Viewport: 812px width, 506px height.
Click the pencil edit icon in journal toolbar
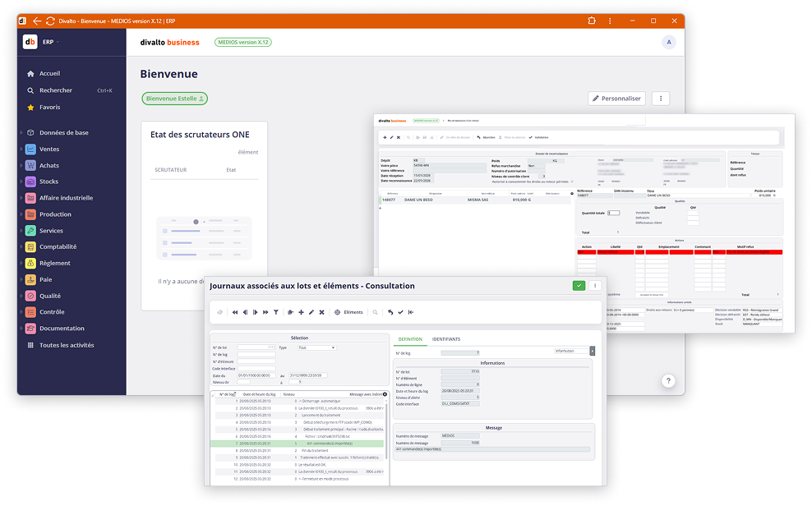tap(311, 312)
